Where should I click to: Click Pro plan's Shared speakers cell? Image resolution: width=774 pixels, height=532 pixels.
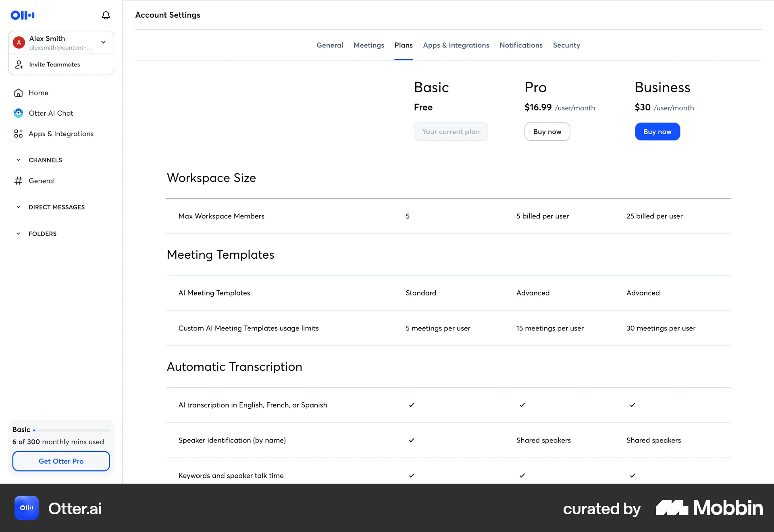point(543,441)
